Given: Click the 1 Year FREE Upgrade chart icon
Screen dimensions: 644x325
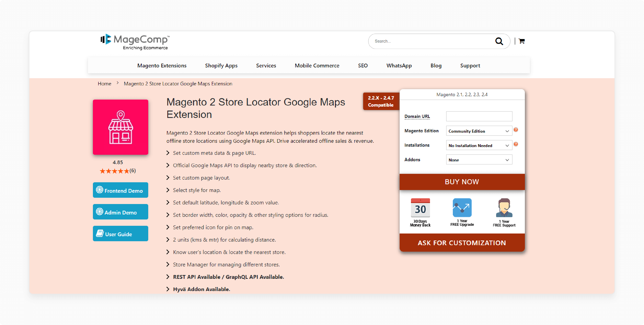Looking at the screenshot, I should (462, 207).
